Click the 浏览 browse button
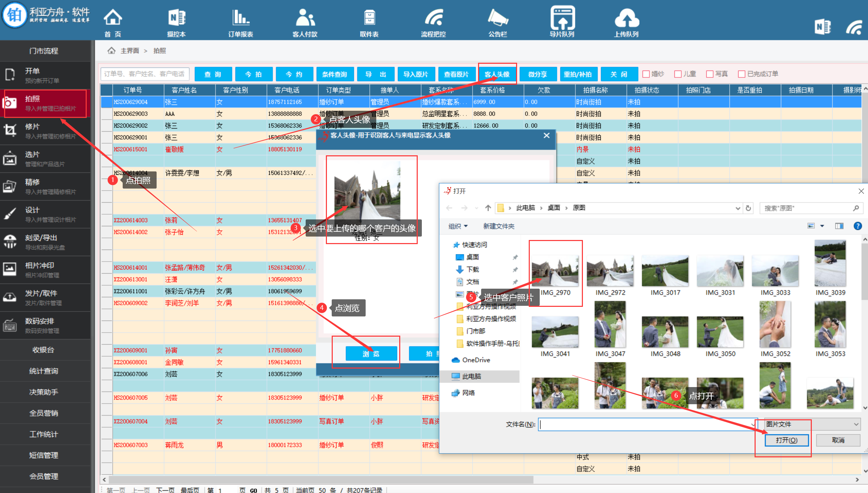868x493 pixels. 371,353
